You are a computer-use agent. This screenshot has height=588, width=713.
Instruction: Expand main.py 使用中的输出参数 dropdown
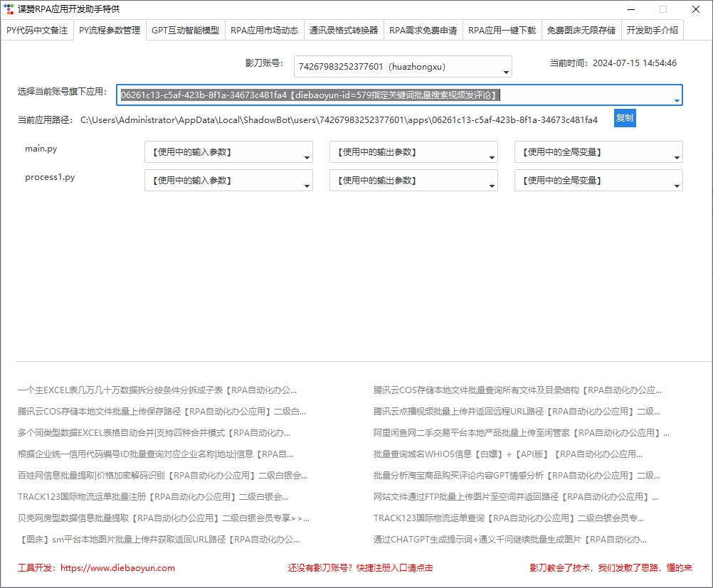pyautogui.click(x=413, y=152)
